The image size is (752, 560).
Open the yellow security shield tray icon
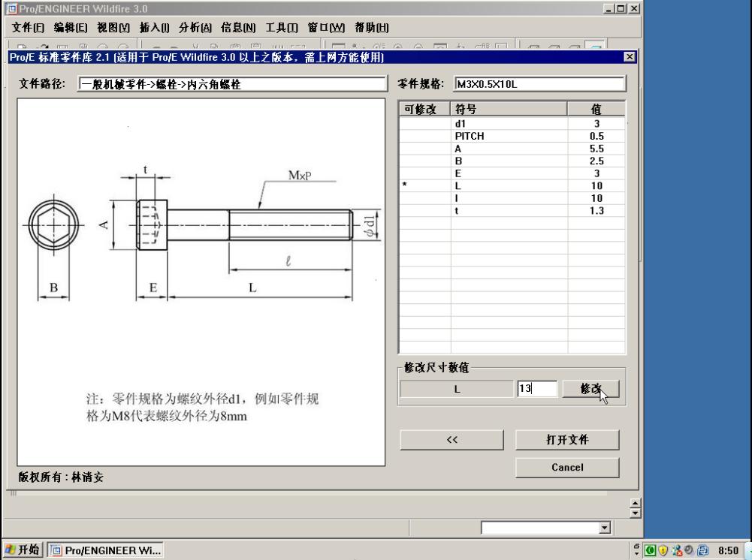coord(663,550)
